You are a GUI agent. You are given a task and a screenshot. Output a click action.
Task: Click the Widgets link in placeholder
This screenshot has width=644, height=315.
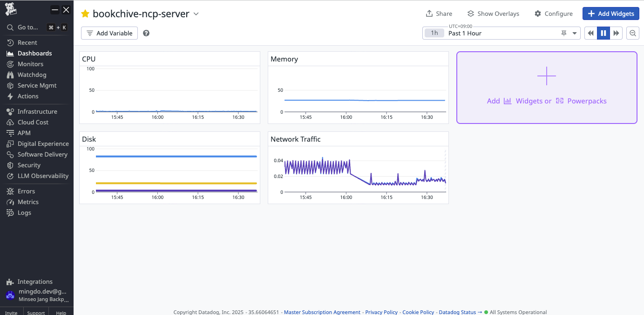coord(527,101)
